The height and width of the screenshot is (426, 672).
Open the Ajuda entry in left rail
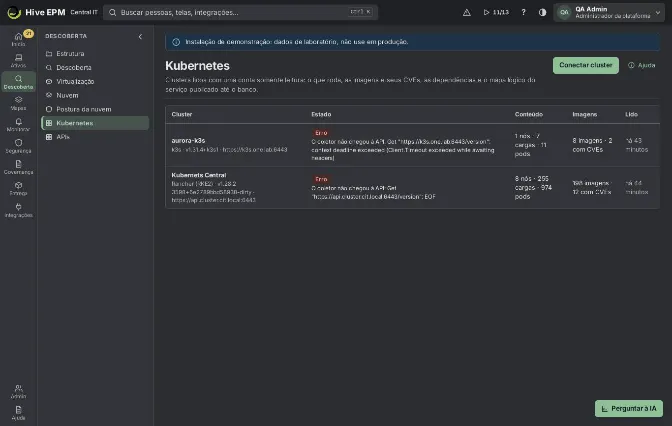(18, 413)
